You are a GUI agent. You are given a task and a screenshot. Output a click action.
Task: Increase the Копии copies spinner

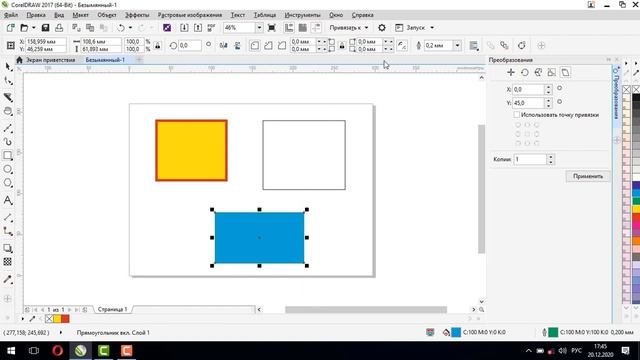(551, 157)
